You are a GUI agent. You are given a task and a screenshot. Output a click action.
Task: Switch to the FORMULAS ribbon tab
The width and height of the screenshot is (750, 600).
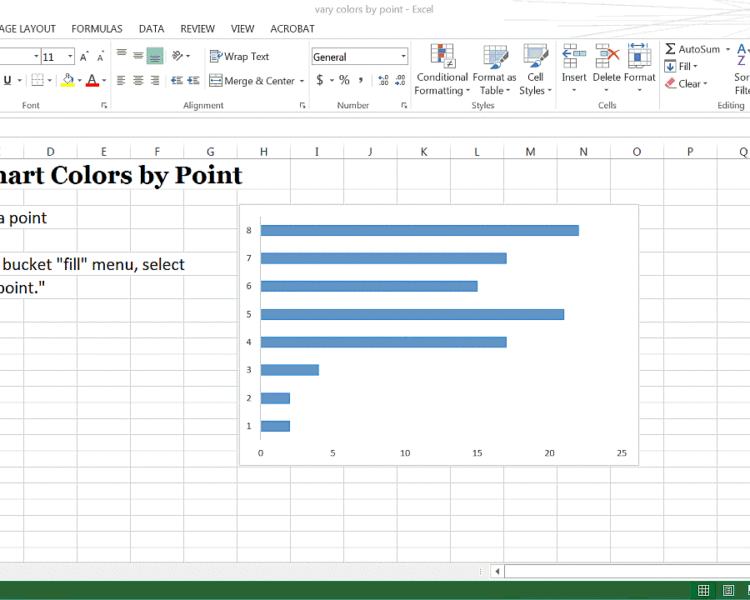97,29
